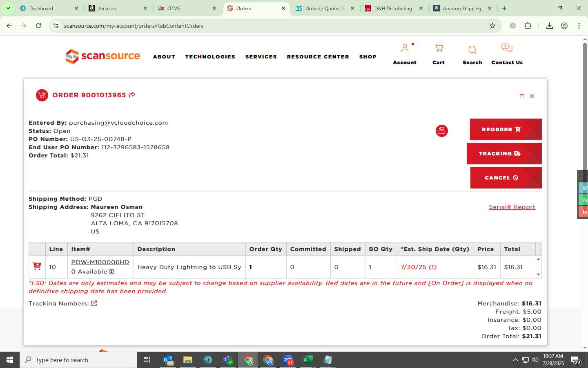Click the availability info icon
The image size is (588, 368).
click(111, 272)
